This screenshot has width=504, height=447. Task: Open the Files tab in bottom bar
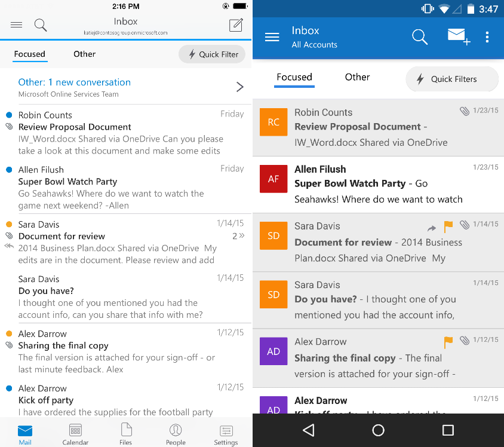tap(125, 435)
